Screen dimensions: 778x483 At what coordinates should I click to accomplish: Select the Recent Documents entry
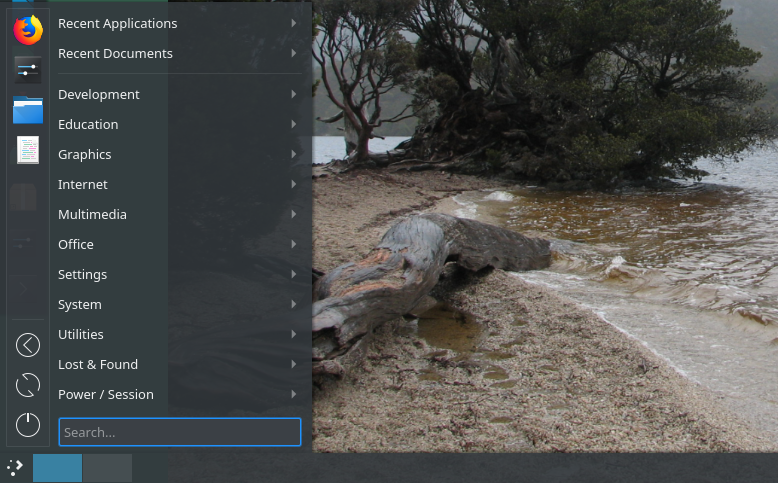115,53
